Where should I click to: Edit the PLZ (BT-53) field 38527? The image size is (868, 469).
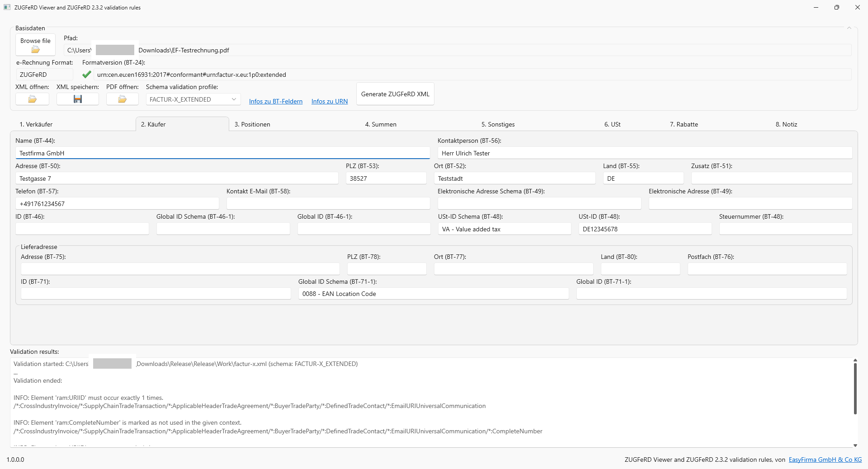[x=386, y=178]
